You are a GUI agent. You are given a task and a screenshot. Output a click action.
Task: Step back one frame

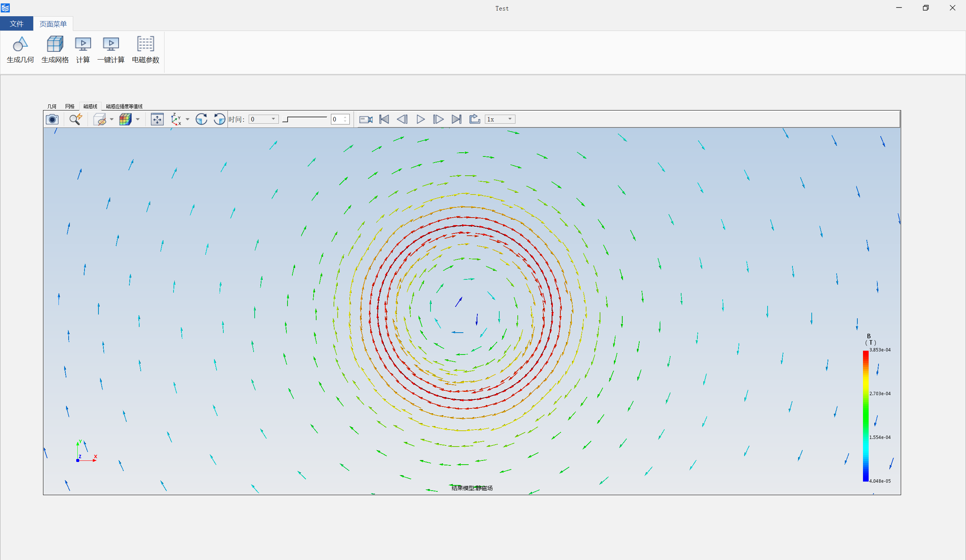(x=402, y=119)
